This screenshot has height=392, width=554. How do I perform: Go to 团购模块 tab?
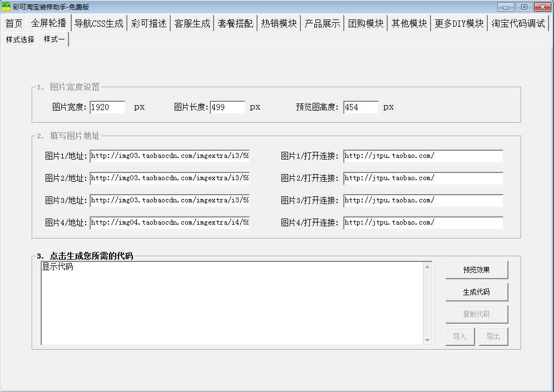[x=365, y=23]
